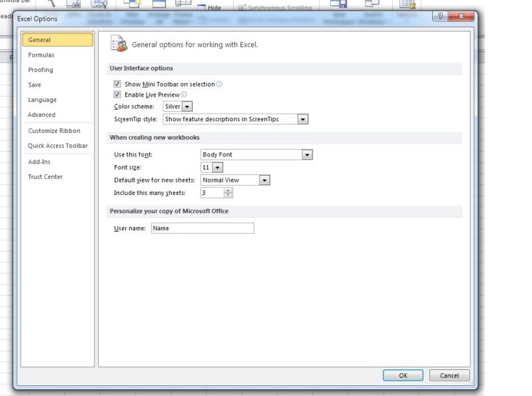The width and height of the screenshot is (532, 396).
Task: Open the Proofing options page
Action: 41,70
